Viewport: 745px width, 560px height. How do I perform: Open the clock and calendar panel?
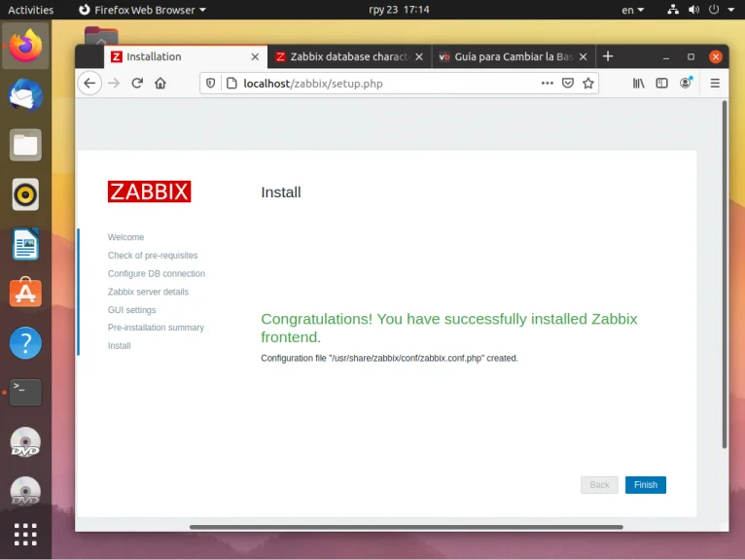click(x=399, y=10)
